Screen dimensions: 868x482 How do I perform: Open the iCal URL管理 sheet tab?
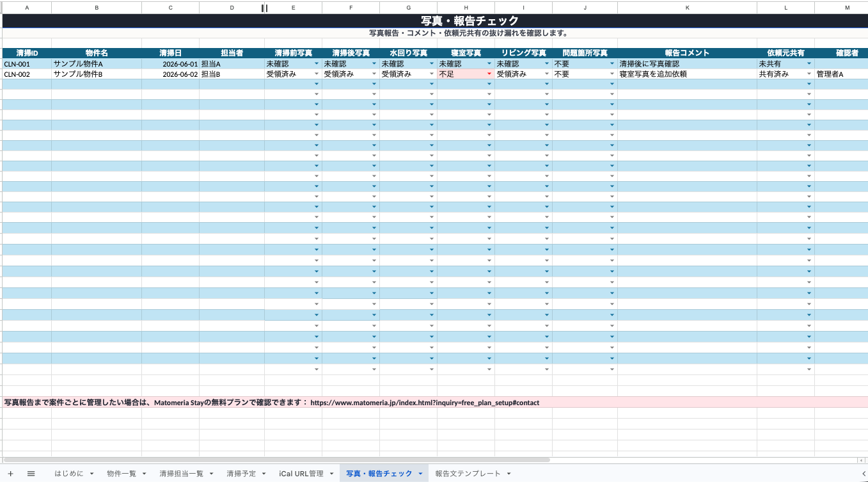[x=301, y=474]
